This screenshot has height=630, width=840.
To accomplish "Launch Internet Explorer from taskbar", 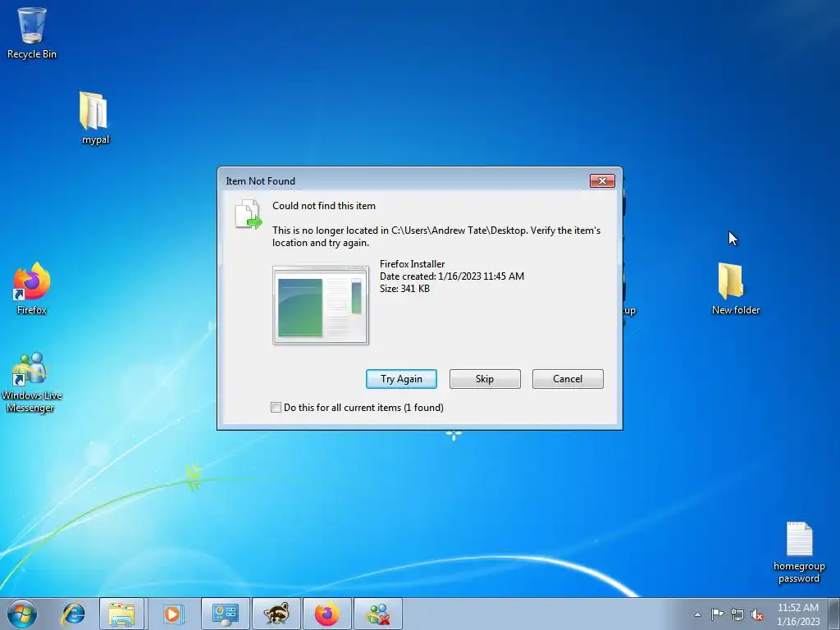I will pyautogui.click(x=73, y=614).
